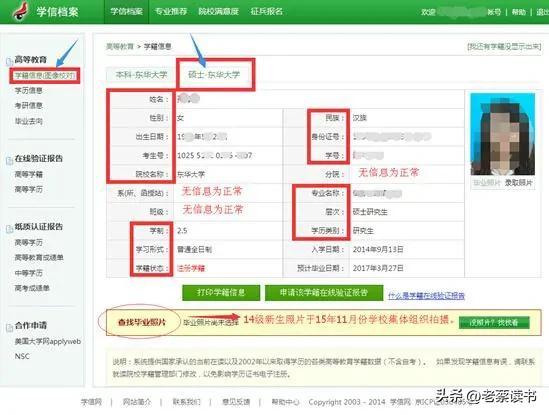This screenshot has height=415, width=549.
Task: Click the 打印学籍信息 button
Action: 221,292
